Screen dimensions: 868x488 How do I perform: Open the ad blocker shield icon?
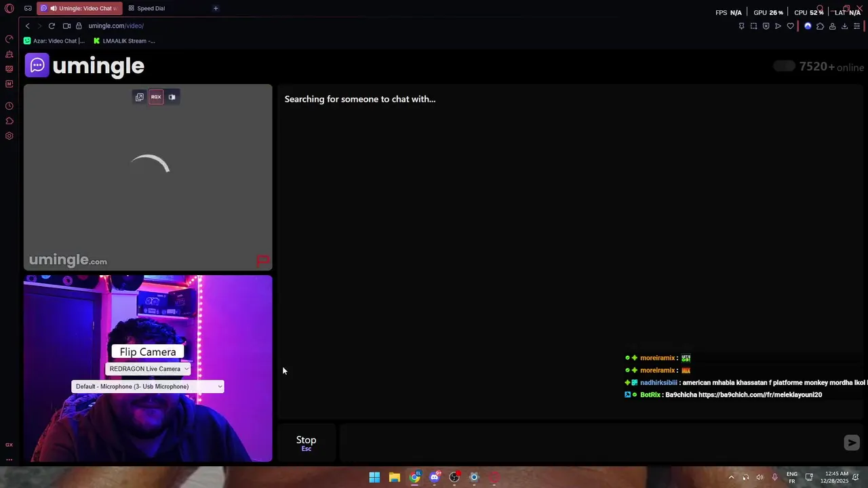(766, 26)
